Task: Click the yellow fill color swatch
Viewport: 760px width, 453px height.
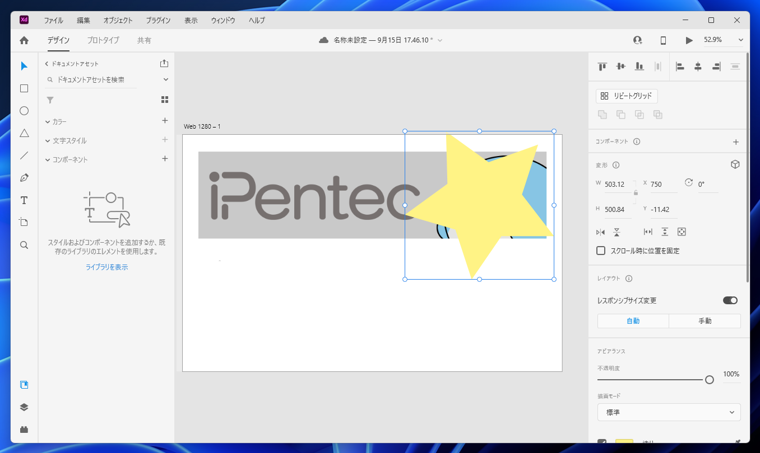Action: (x=624, y=442)
